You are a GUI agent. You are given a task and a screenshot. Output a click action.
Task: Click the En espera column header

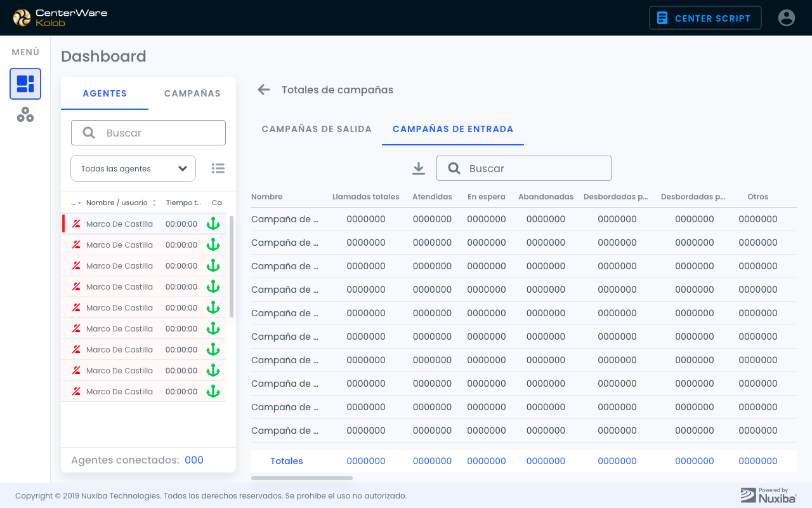coord(487,197)
